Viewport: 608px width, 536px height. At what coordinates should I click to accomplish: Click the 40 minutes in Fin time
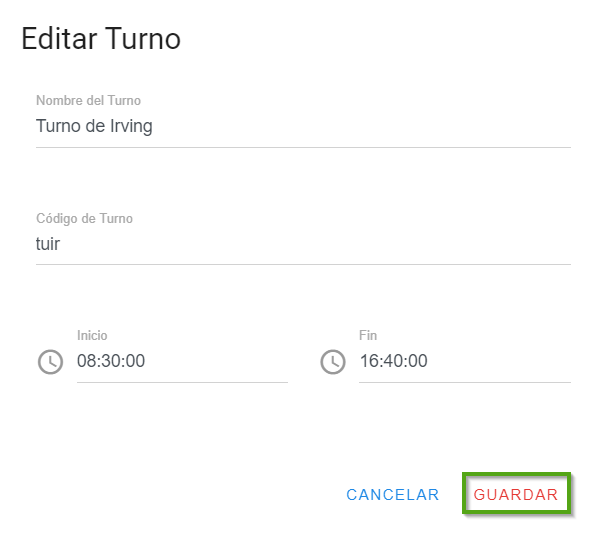click(393, 361)
